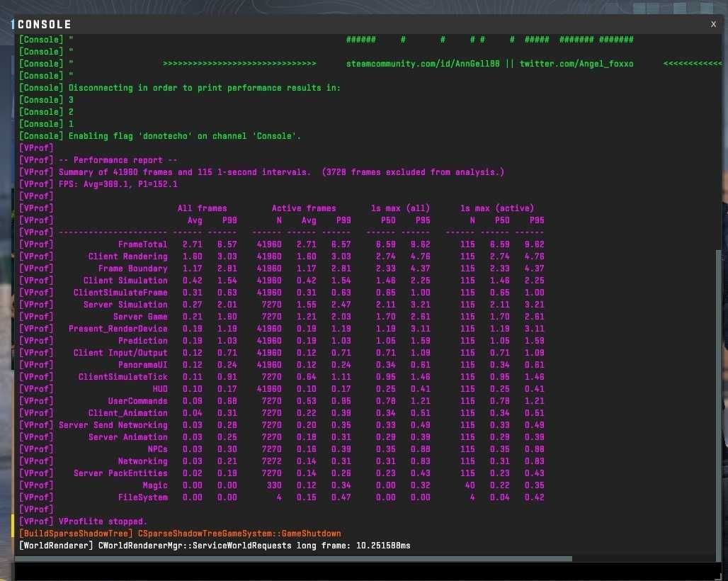Click the Server Animation row label
Viewport: 728px width, 581px height.
127,437
